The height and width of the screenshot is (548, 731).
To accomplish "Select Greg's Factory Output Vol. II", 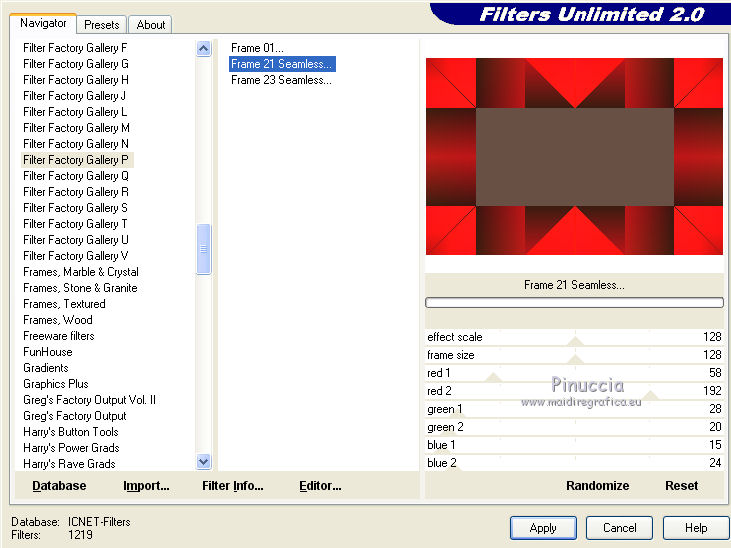I will click(90, 400).
